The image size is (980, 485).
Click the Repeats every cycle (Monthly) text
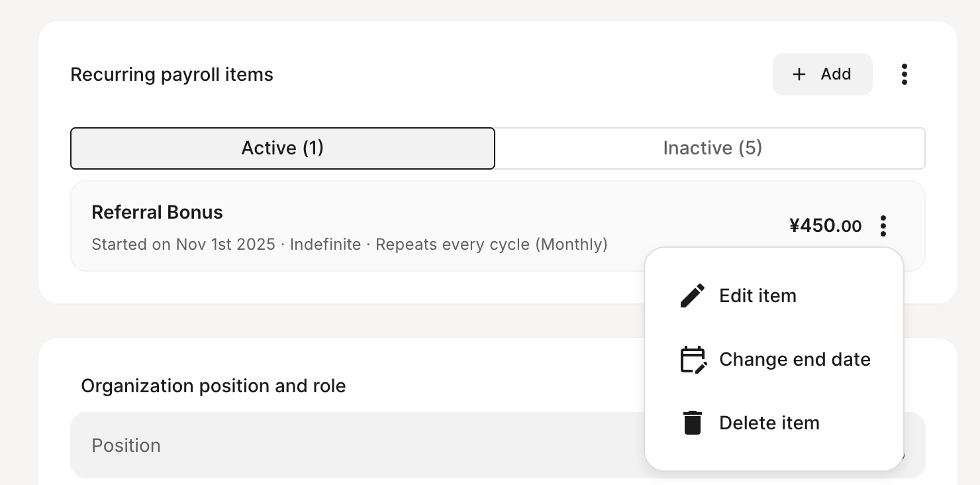coord(491,244)
